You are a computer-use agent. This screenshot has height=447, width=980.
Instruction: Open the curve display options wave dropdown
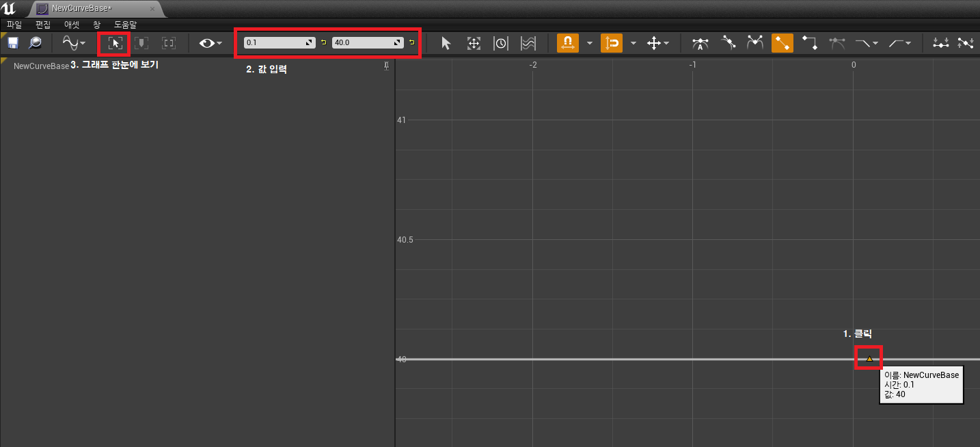coord(74,43)
